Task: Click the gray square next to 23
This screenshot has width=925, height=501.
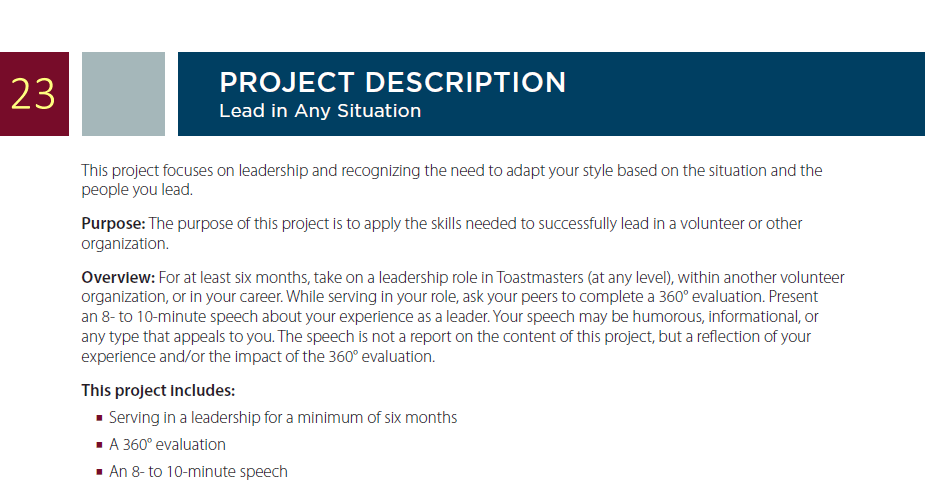Action: (123, 94)
